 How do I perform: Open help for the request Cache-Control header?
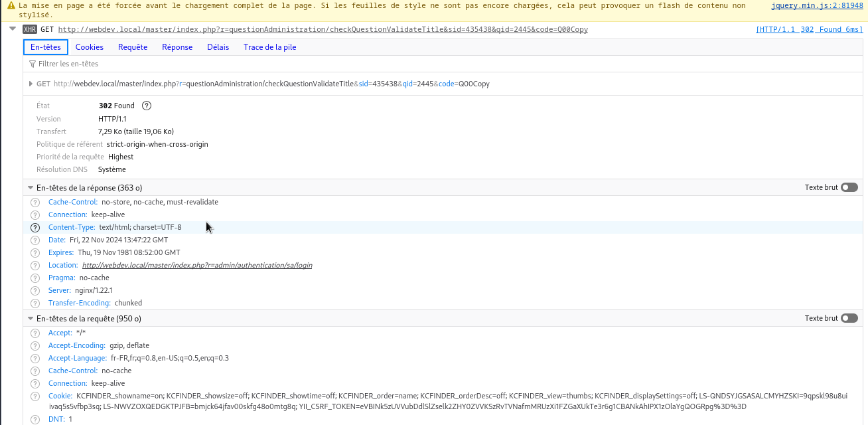point(35,371)
